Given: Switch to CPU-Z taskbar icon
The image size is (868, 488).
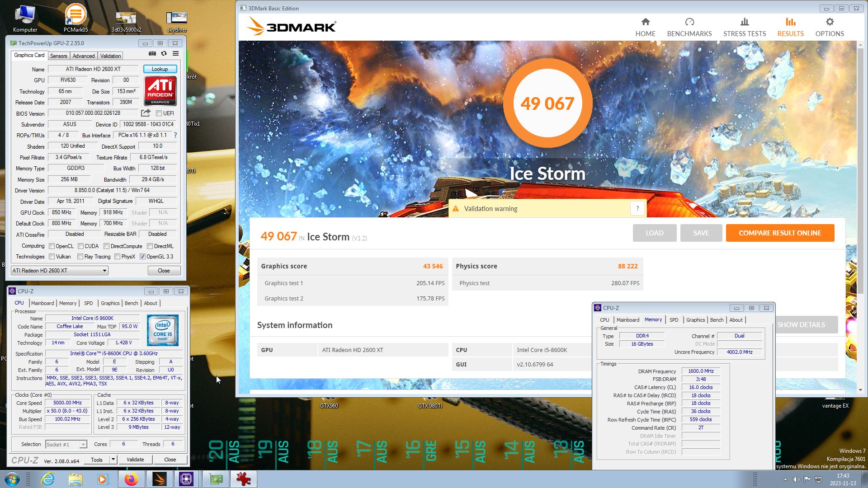Looking at the screenshot, I should pyautogui.click(x=186, y=479).
